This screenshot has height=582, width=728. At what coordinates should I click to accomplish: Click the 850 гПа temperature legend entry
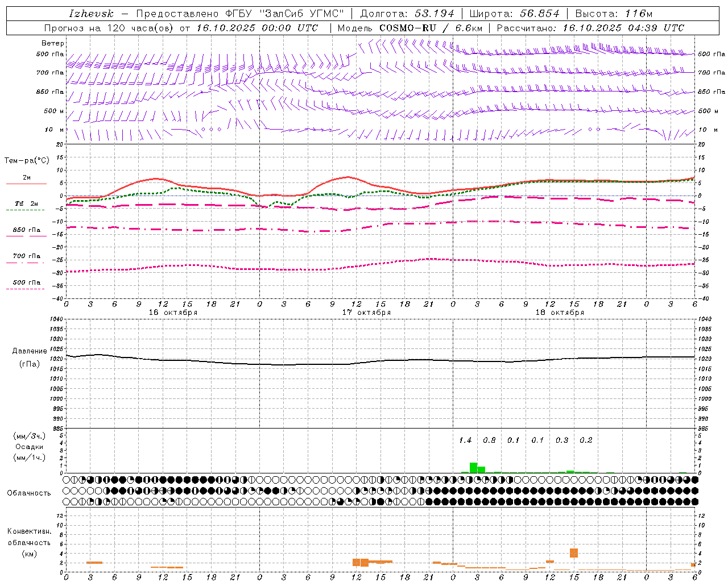pos(26,230)
